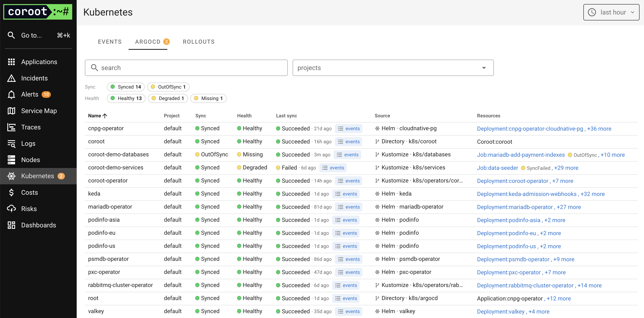Open Costs via its dollar icon

11,192
